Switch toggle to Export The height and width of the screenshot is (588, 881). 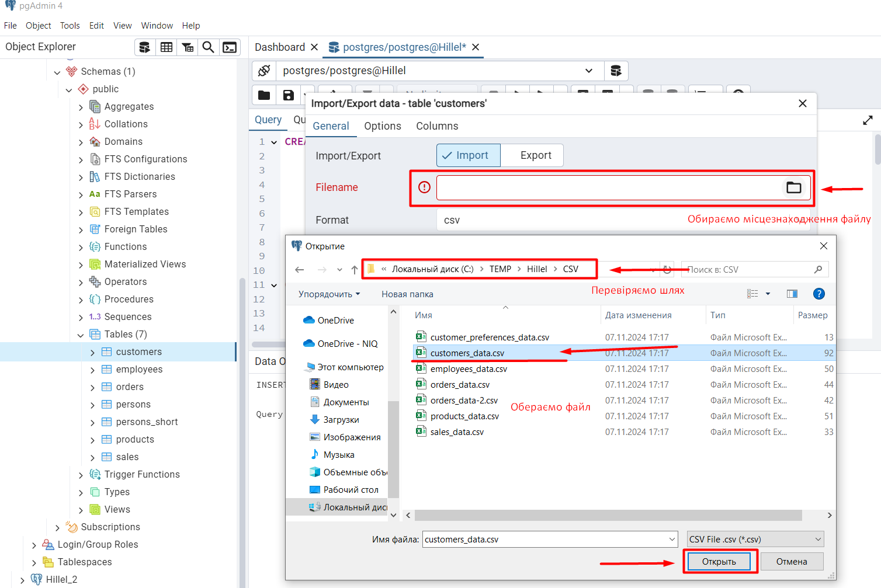pyautogui.click(x=535, y=155)
